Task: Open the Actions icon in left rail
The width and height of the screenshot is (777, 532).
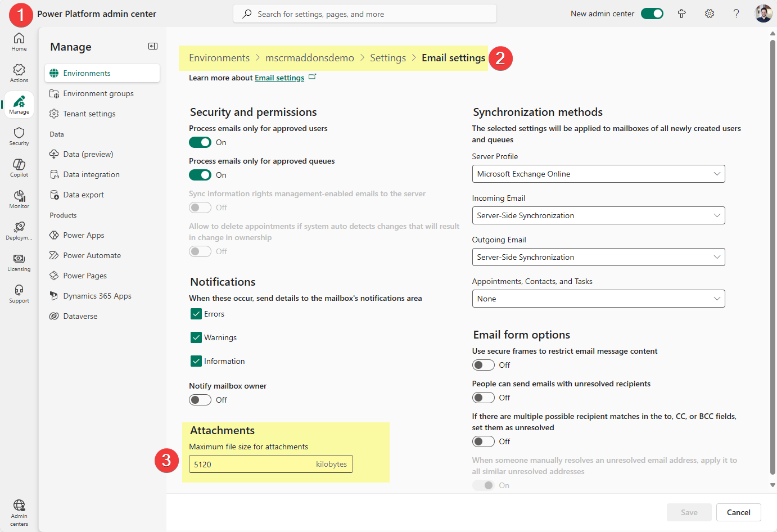Action: (19, 73)
